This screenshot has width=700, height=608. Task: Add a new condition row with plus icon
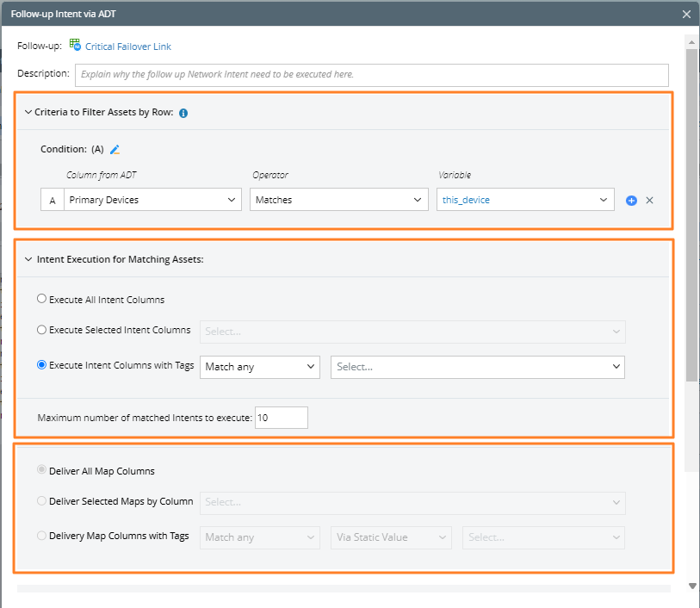coord(631,200)
